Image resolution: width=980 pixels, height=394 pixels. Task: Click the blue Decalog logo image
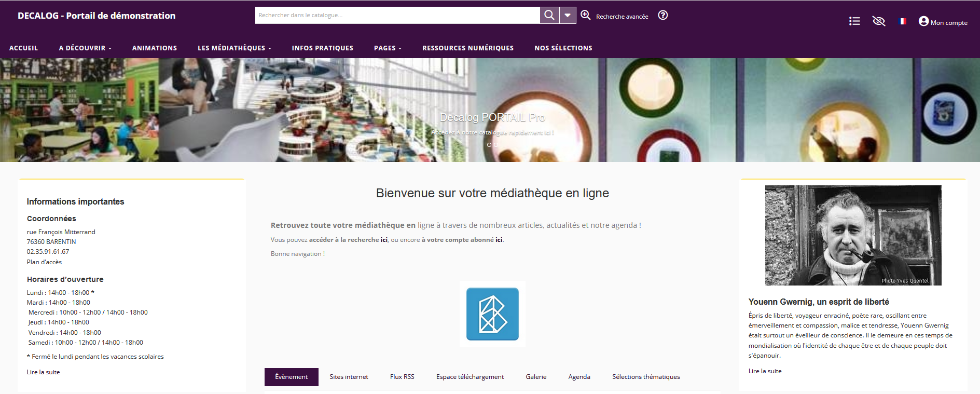point(492,314)
